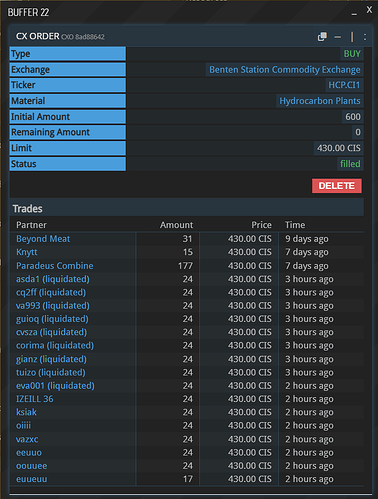
Task: Close the BUFFER 22 window
Action: 369,10
